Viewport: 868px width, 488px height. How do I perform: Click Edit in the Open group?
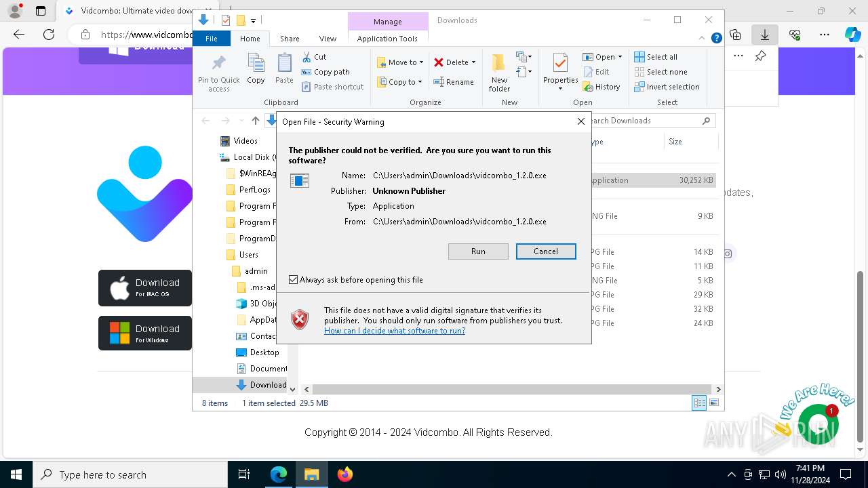tap(596, 72)
